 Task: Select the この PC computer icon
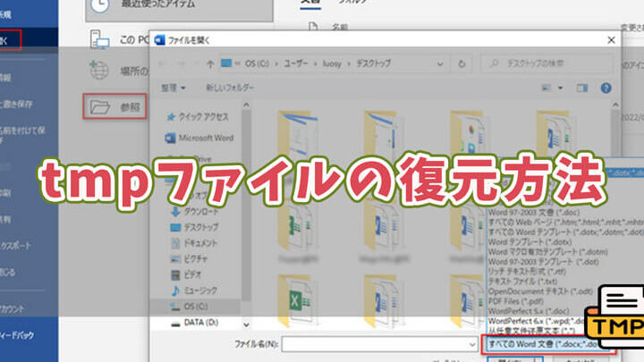pyautogui.click(x=103, y=39)
